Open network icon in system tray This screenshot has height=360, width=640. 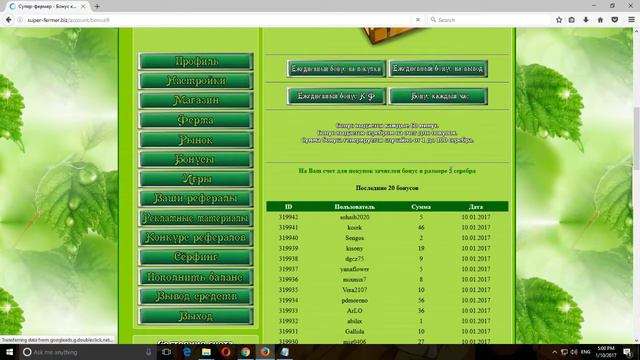click(564, 352)
